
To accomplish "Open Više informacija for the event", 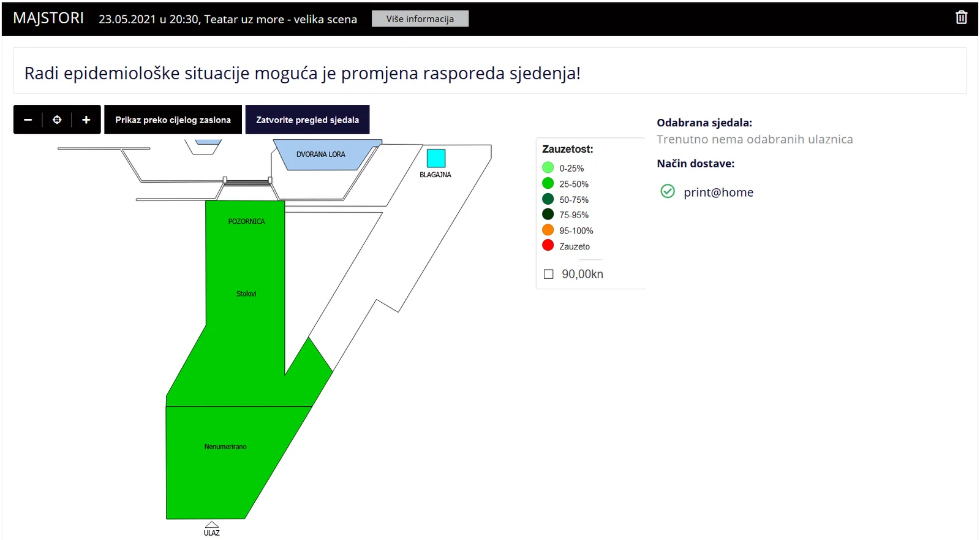I will click(420, 19).
